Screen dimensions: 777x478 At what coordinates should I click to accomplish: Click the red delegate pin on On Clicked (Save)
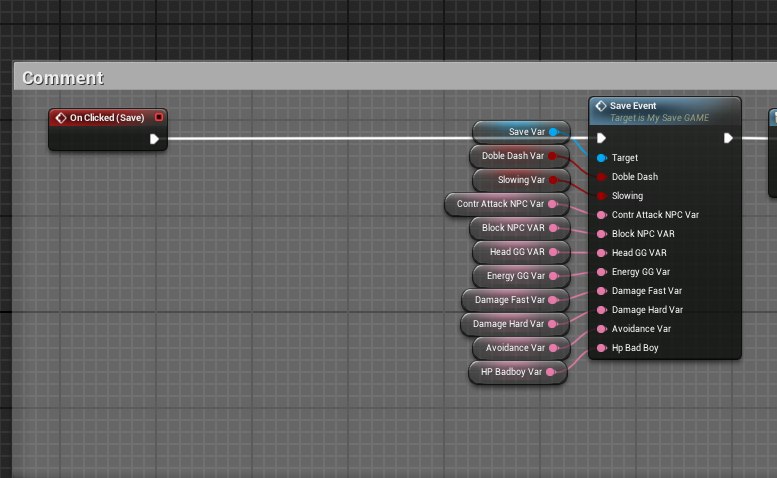tap(159, 117)
